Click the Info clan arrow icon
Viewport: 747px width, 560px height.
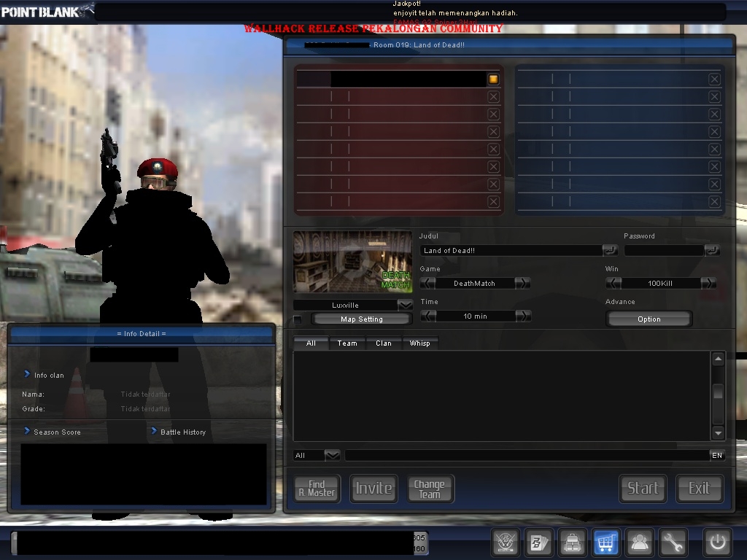click(27, 374)
